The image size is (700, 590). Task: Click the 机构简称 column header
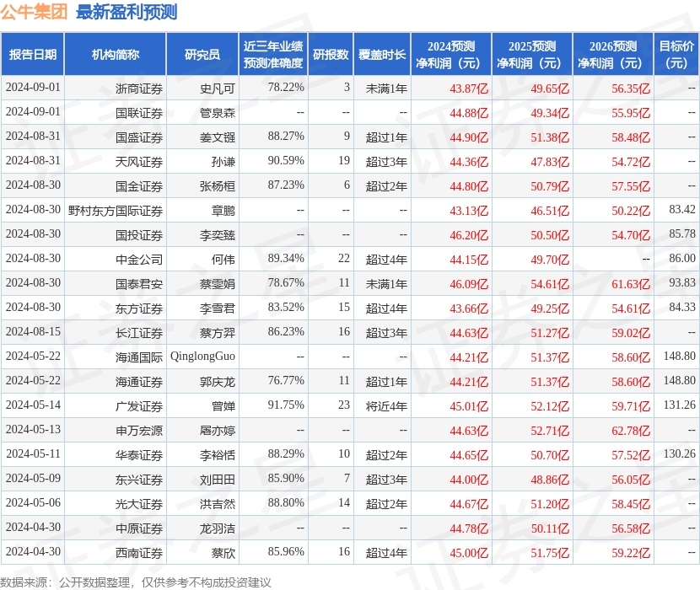coord(116,55)
